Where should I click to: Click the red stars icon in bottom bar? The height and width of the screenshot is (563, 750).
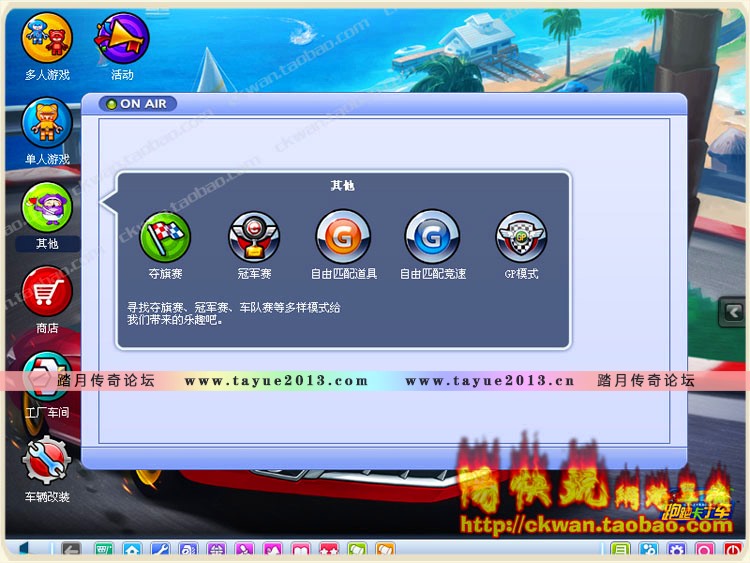click(x=329, y=550)
